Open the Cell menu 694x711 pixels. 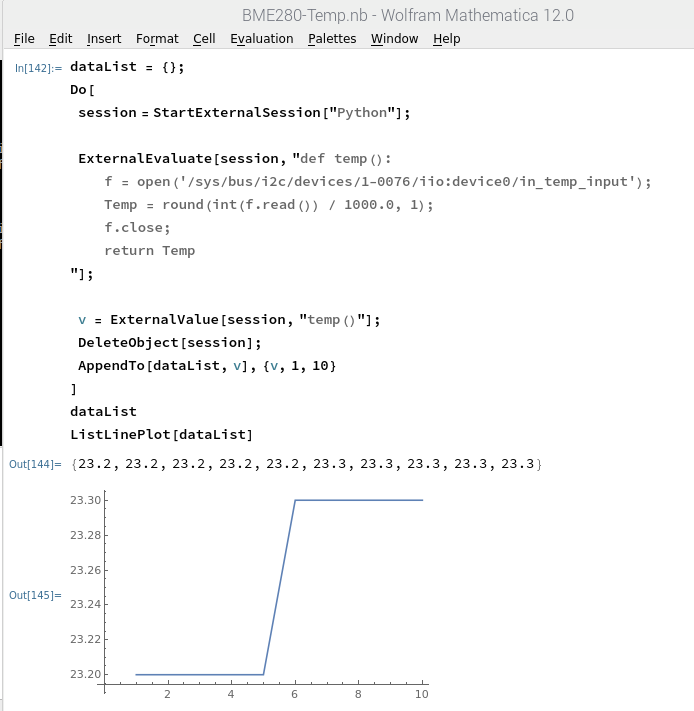[x=204, y=39]
